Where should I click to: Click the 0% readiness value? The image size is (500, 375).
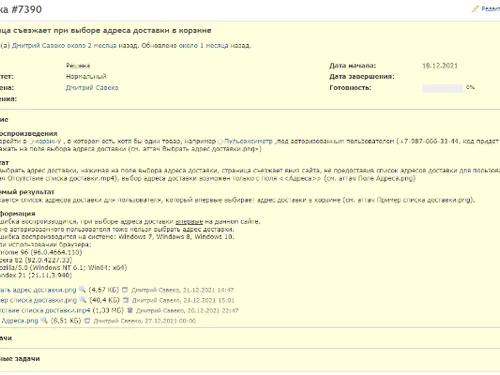coord(470,87)
